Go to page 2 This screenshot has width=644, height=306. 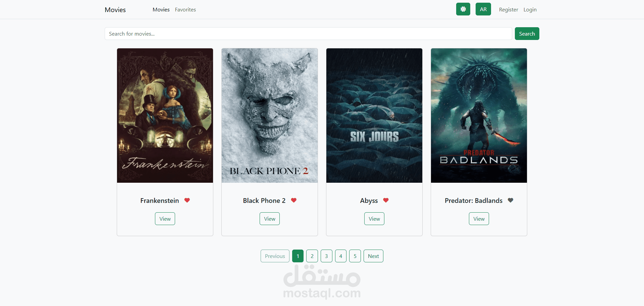(x=312, y=256)
